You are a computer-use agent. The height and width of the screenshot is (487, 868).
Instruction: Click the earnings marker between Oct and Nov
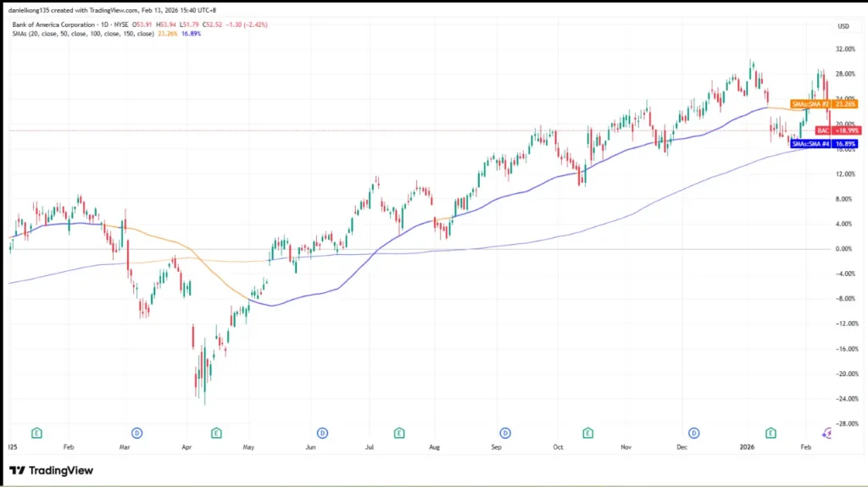pos(588,433)
